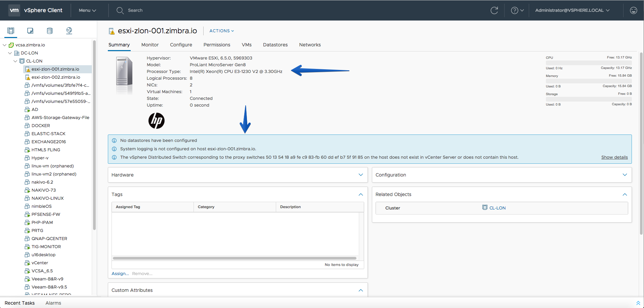Refresh the vSphere Client with reload icon

click(x=494, y=10)
